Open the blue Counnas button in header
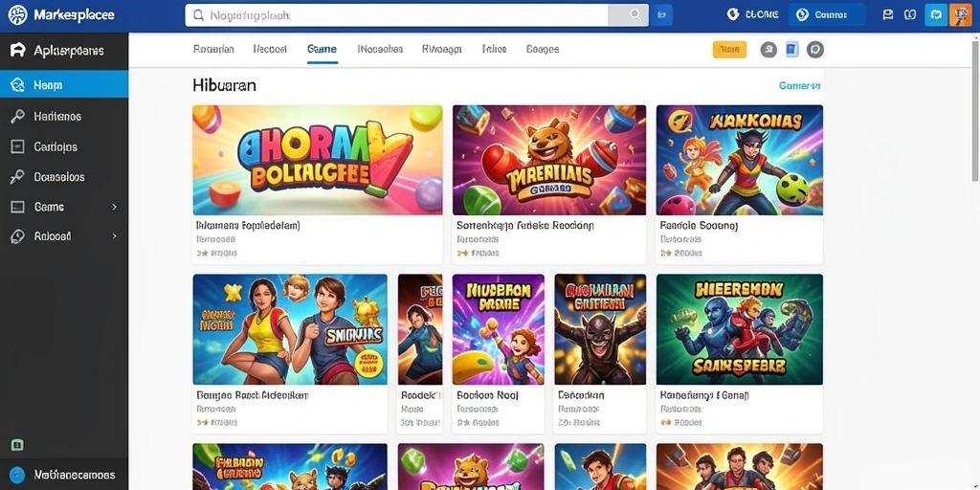 [829, 15]
